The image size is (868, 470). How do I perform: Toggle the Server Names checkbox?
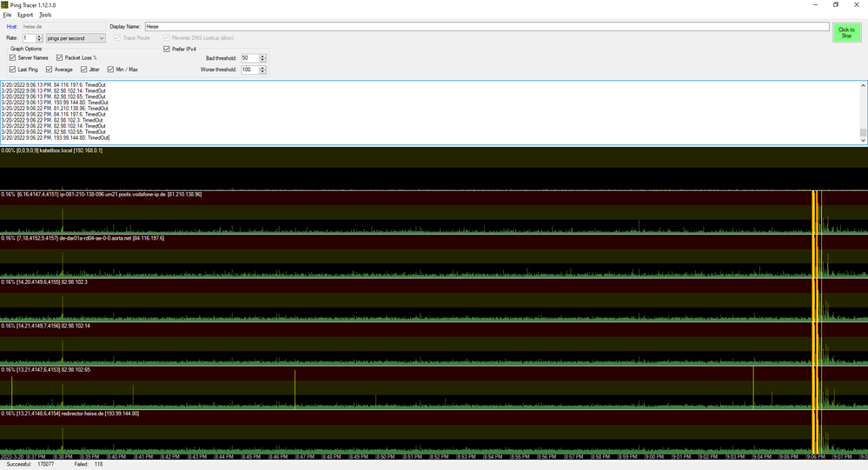13,58
